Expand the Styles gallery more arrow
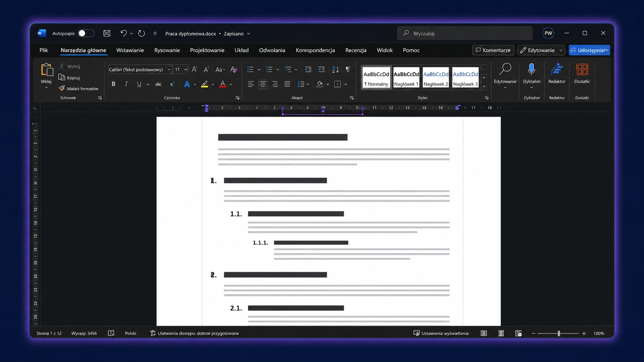644x362 pixels. pyautogui.click(x=484, y=86)
